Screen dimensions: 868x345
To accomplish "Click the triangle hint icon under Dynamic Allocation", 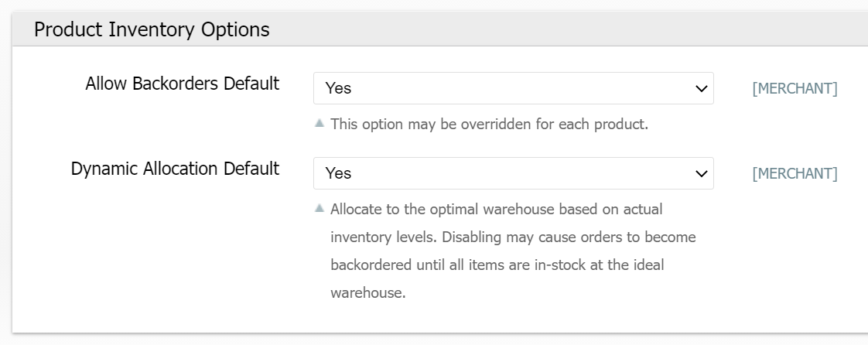I will 320,209.
